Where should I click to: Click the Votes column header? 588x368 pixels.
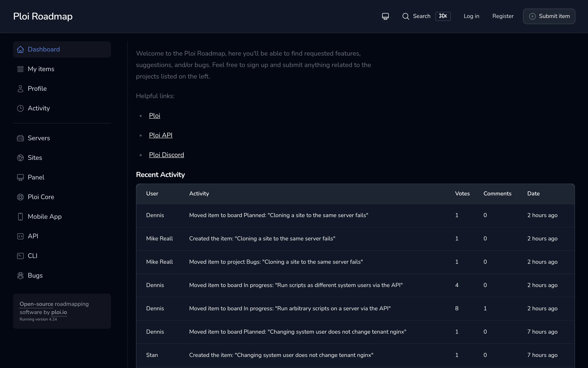pos(462,194)
